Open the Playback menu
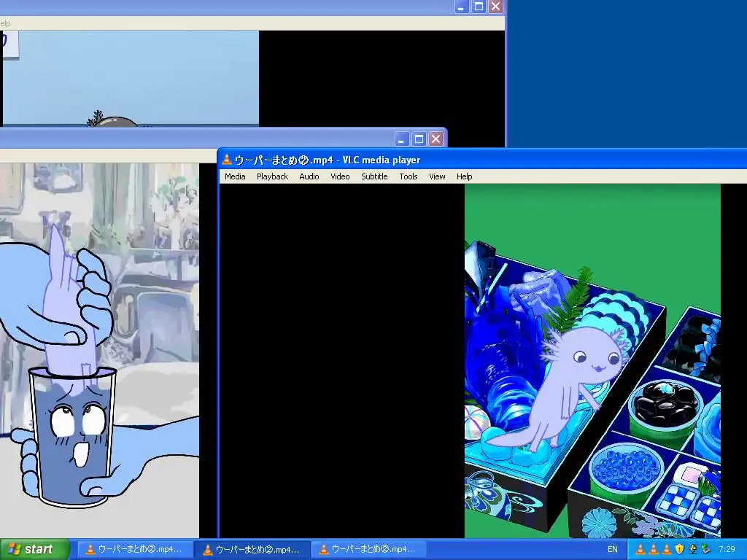The height and width of the screenshot is (560, 747). point(272,176)
